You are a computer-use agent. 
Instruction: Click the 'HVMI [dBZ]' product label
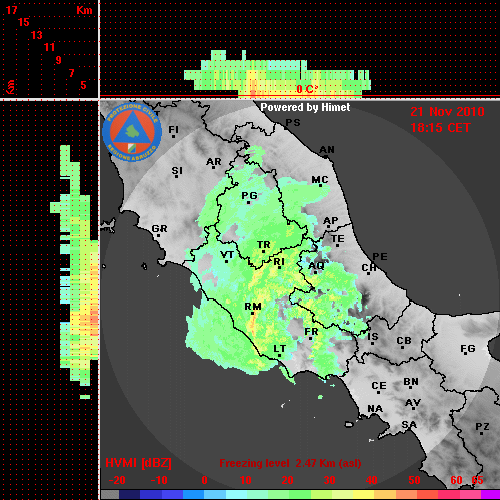[139, 463]
